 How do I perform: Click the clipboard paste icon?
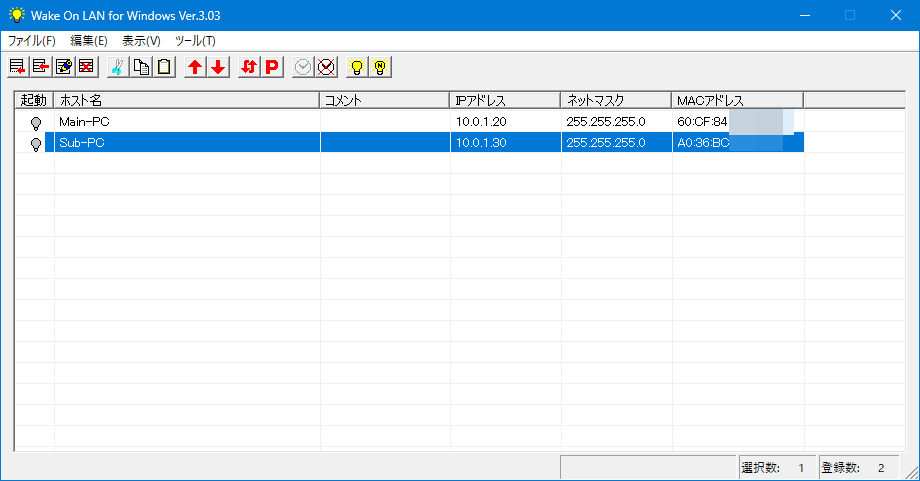pos(164,67)
